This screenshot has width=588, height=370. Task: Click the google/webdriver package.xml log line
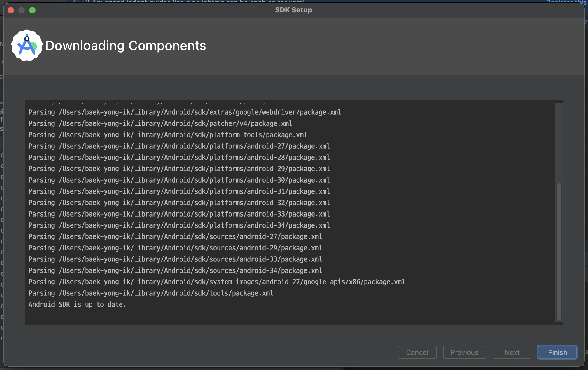coord(185,112)
